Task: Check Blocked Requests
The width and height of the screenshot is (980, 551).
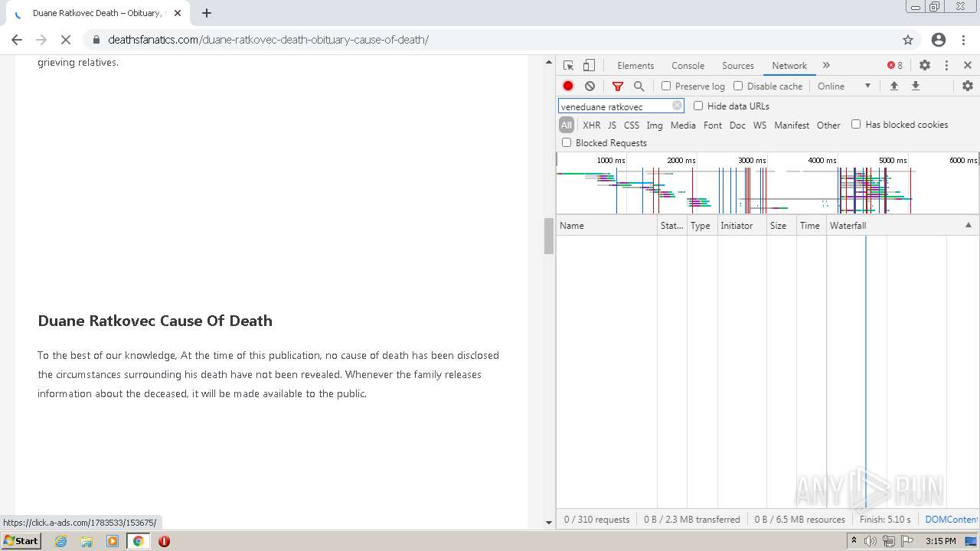Action: coord(567,142)
